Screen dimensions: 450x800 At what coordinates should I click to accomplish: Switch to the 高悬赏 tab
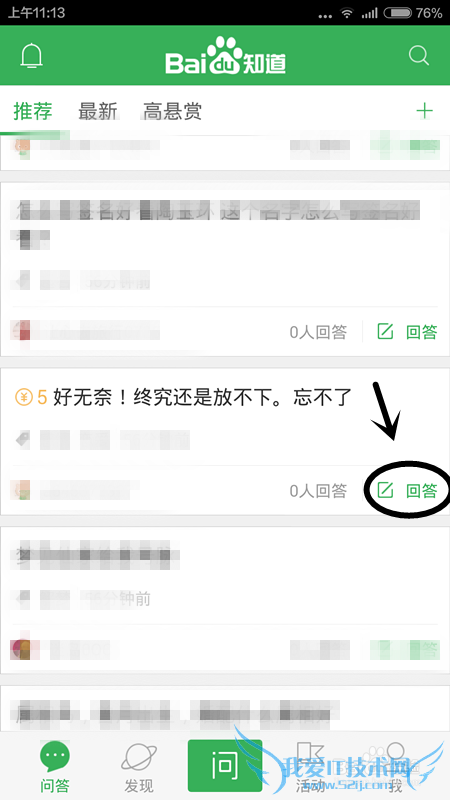click(172, 111)
